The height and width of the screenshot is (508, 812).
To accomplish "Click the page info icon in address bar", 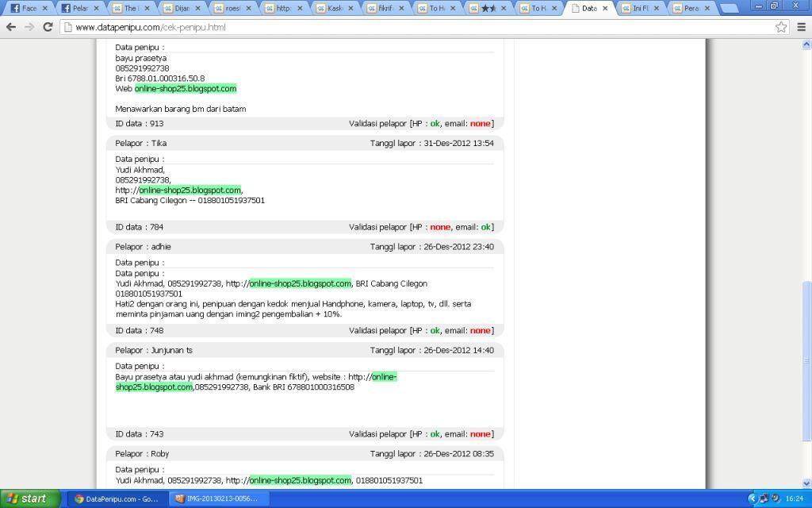I will point(67,27).
